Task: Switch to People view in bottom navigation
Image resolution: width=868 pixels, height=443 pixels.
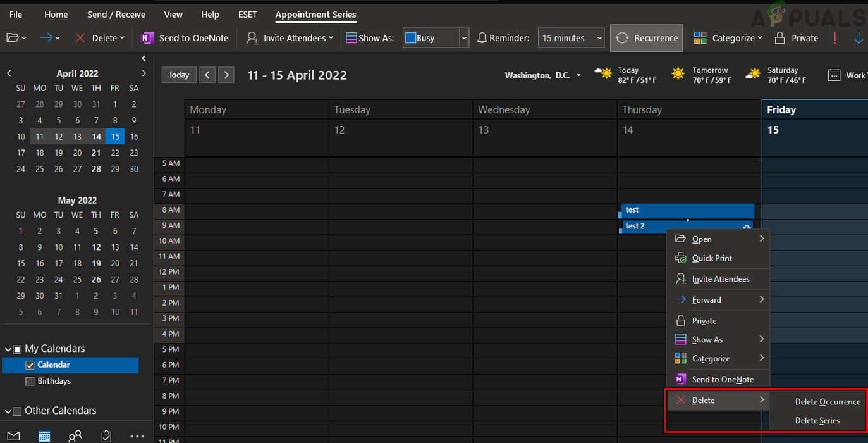Action: click(x=75, y=436)
